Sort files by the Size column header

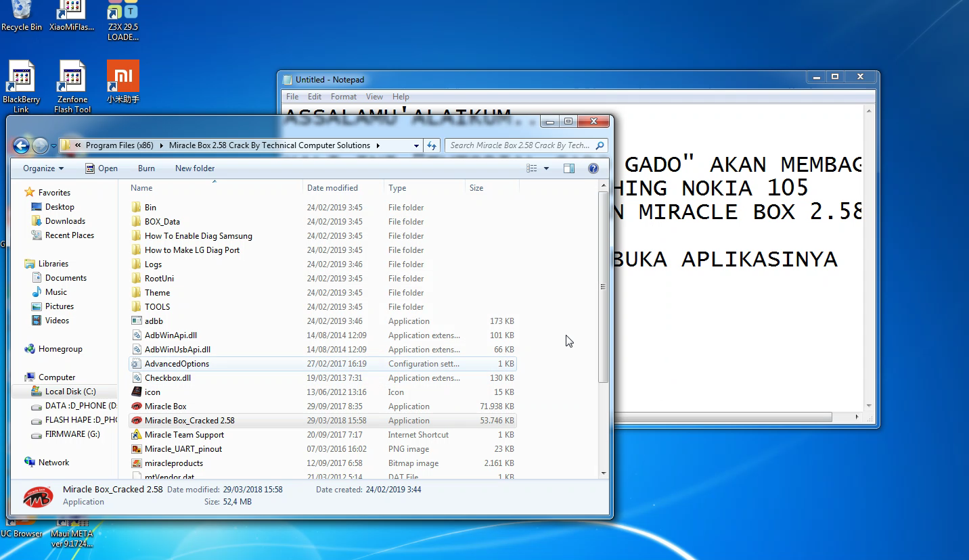[x=492, y=188]
